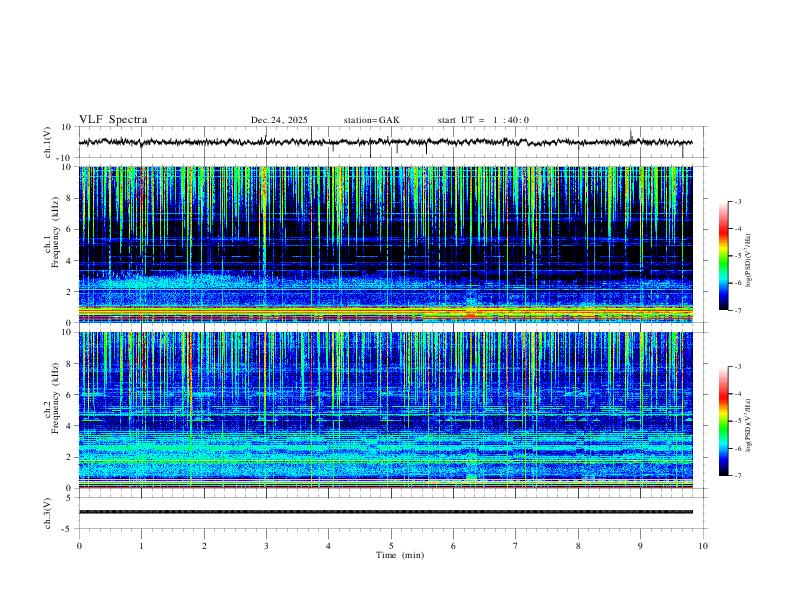This screenshot has width=792, height=612.
Task: Click the date 'Dec. 24, 2025'
Action: pyautogui.click(x=279, y=120)
